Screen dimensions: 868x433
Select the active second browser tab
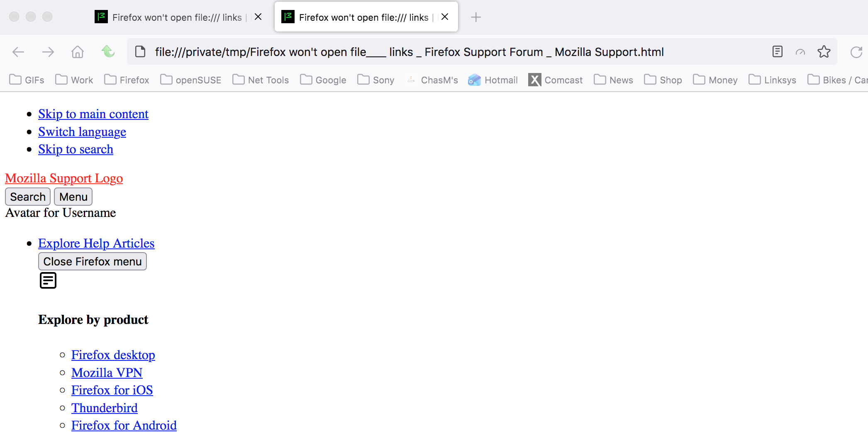[x=366, y=17]
